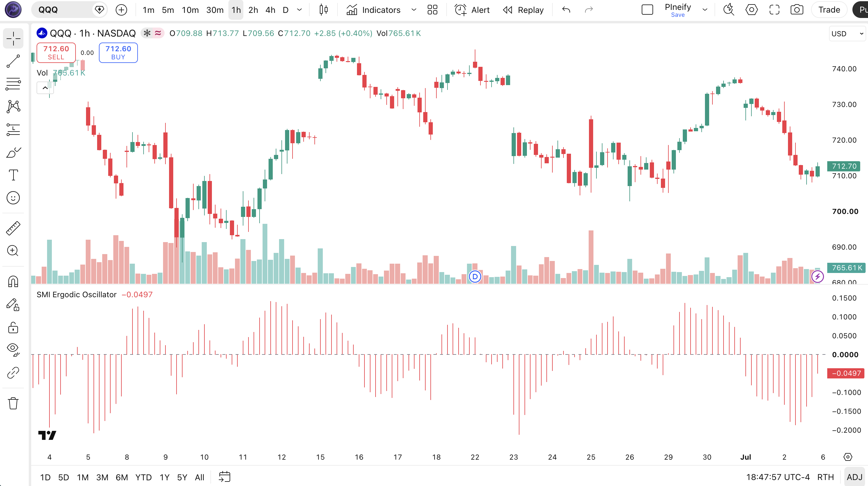This screenshot has height=486, width=868.
Task: Open the drawings link sync tool
Action: [13, 373]
